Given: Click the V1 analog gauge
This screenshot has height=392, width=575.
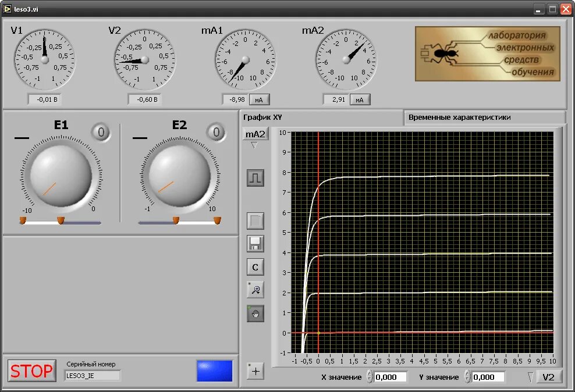Looking at the screenshot, I should pos(45,60).
